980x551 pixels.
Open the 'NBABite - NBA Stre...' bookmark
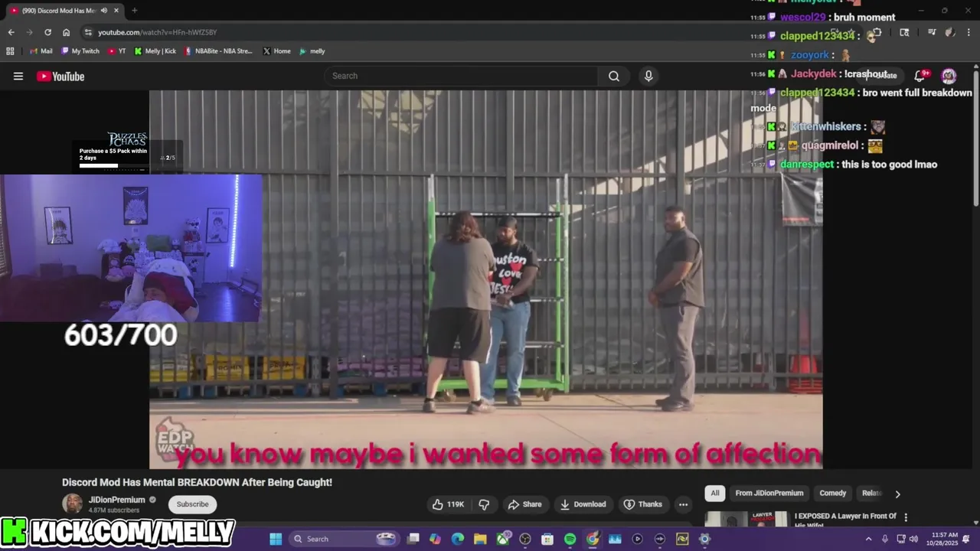click(218, 51)
